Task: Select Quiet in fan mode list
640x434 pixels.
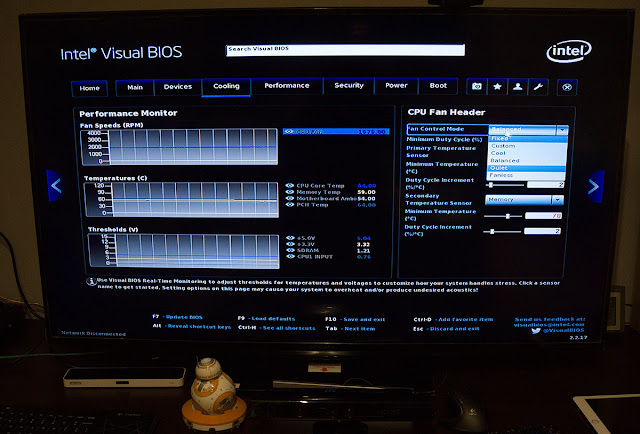Action: click(x=527, y=168)
